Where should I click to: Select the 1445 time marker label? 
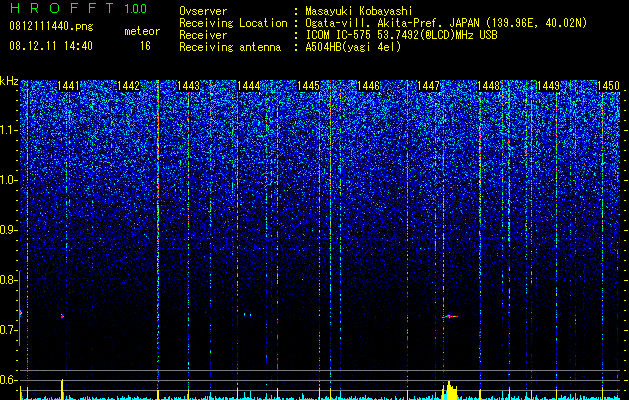tap(308, 86)
